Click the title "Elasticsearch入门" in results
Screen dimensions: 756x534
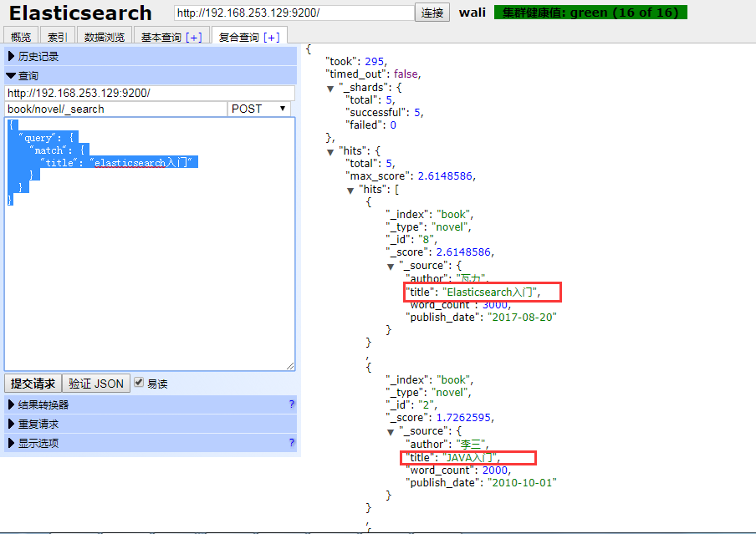pyautogui.click(x=490, y=292)
